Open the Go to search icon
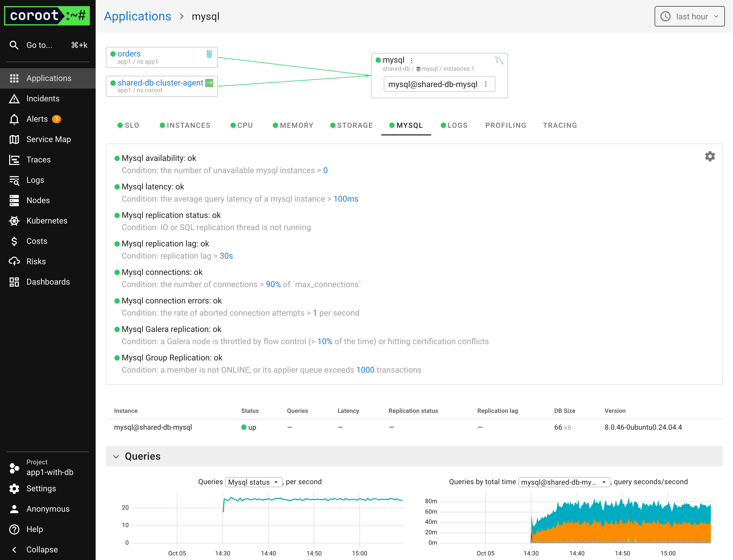Screen dimensions: 733x560 14,45
